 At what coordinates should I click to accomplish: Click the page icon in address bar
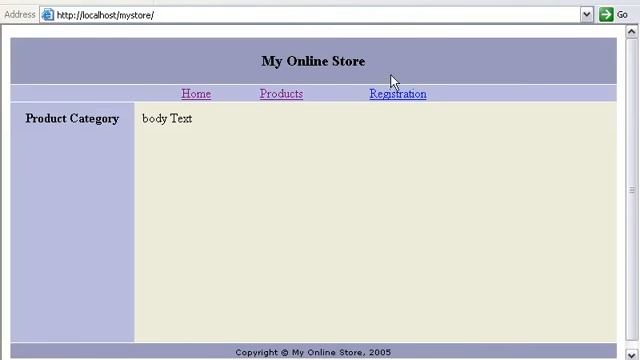(x=48, y=15)
